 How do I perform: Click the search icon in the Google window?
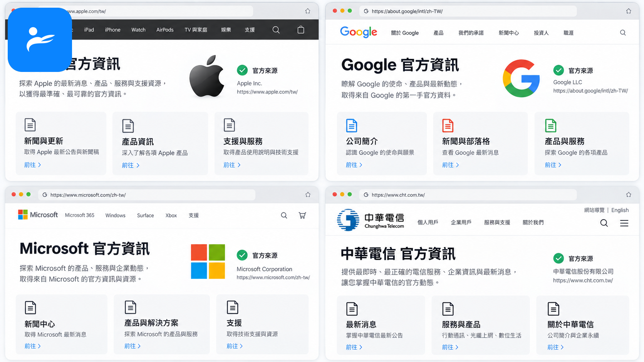point(623,33)
